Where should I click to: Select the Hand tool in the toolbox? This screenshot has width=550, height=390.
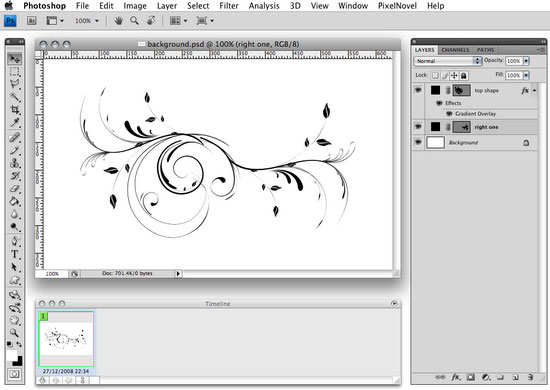pyautogui.click(x=14, y=320)
